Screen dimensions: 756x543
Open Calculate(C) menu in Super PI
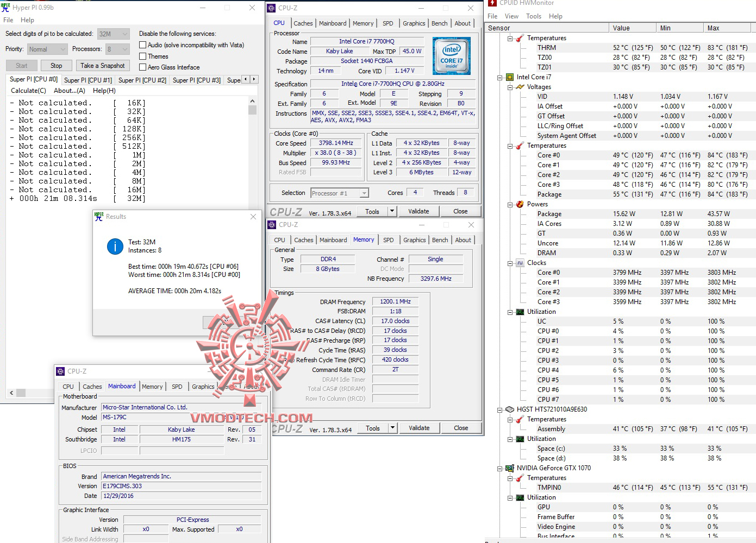coord(29,91)
